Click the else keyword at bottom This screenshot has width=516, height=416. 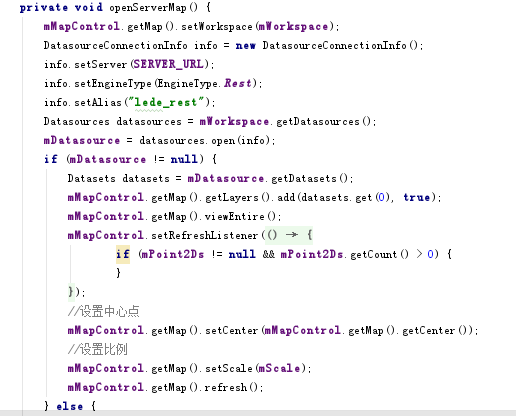[70, 406]
